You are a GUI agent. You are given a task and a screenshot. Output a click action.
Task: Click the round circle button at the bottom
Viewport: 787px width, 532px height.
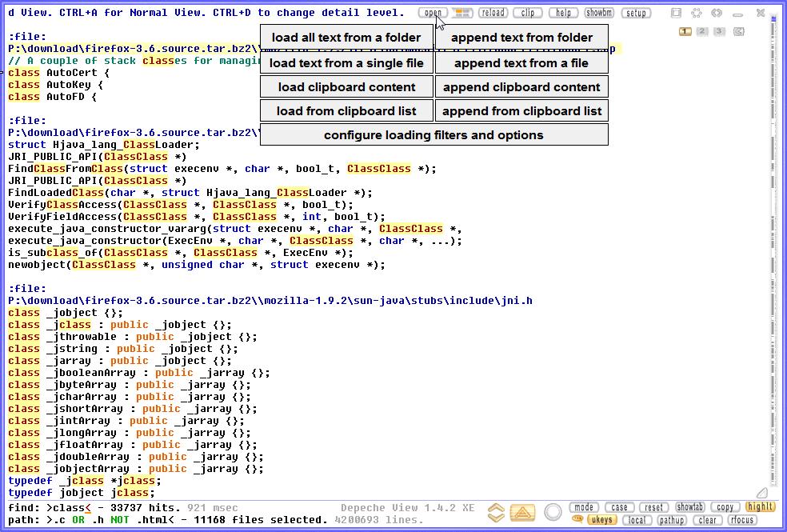(553, 512)
